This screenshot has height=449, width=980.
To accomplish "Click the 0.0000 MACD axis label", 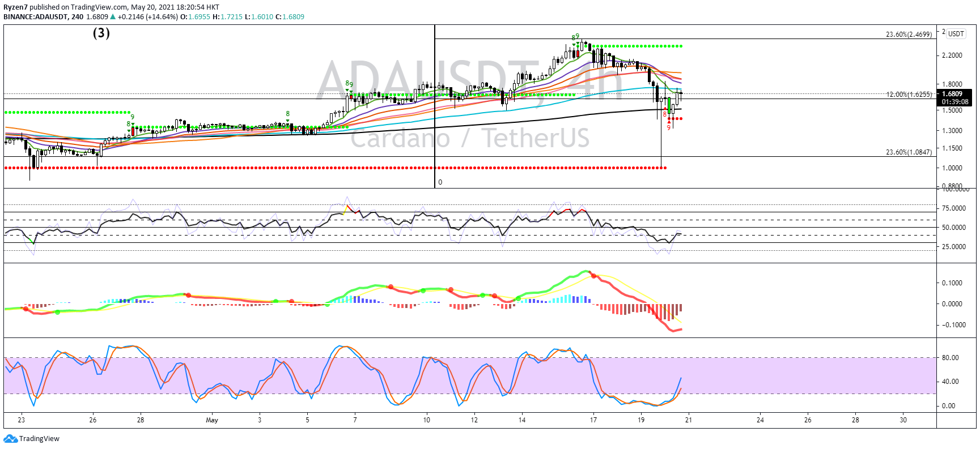I will tap(952, 304).
